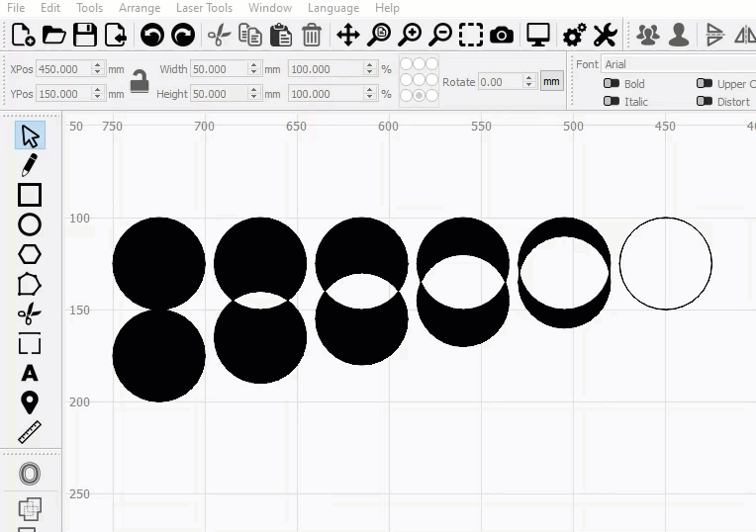Select the Draw Lines pencil tool
756x532 pixels.
(x=30, y=165)
